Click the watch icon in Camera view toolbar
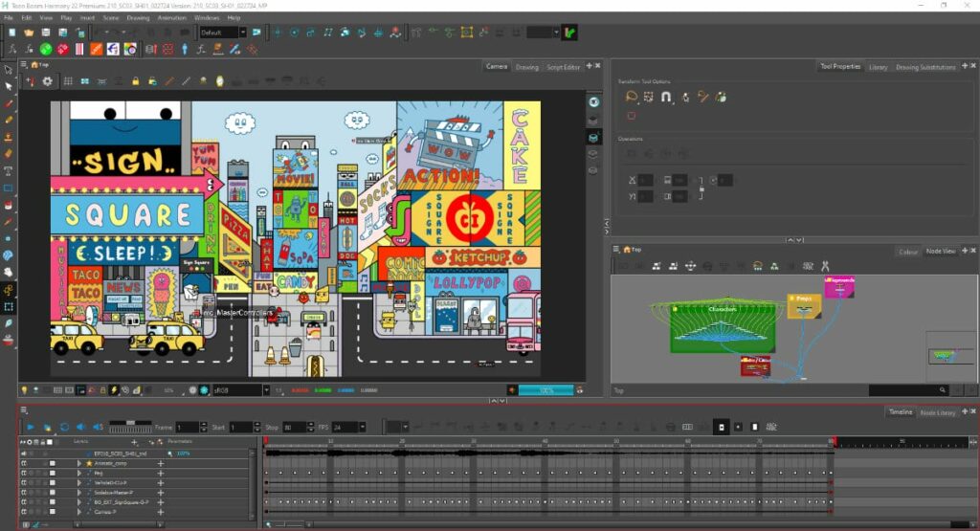The width and height of the screenshot is (980, 531). pyautogui.click(x=220, y=81)
